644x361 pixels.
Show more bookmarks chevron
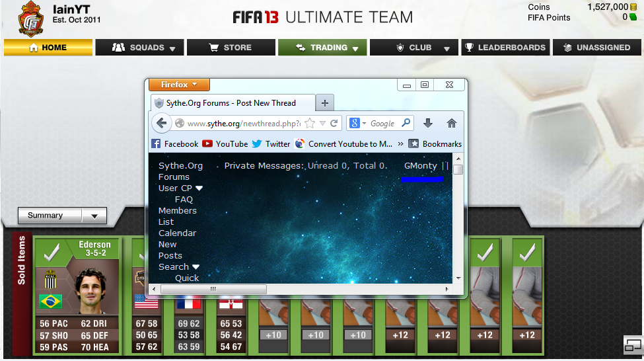tap(400, 144)
